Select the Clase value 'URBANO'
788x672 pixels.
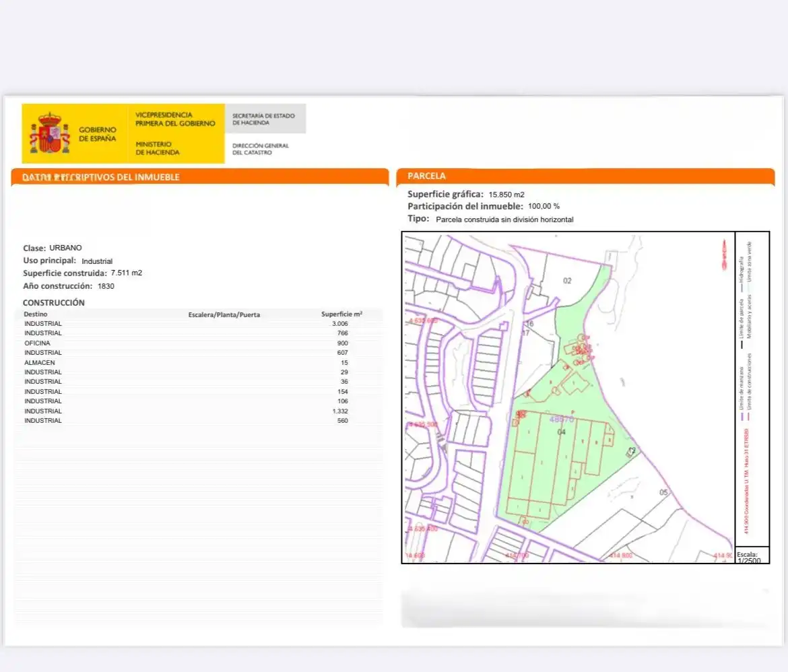point(65,248)
